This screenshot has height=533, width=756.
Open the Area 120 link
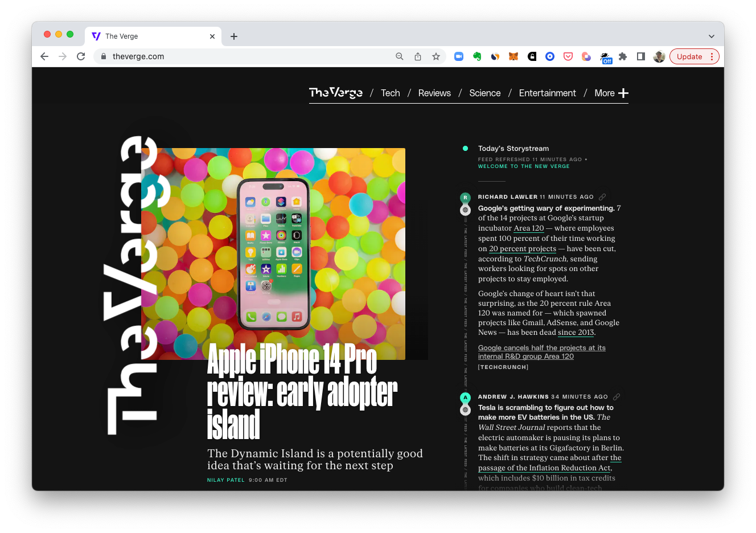tap(529, 228)
